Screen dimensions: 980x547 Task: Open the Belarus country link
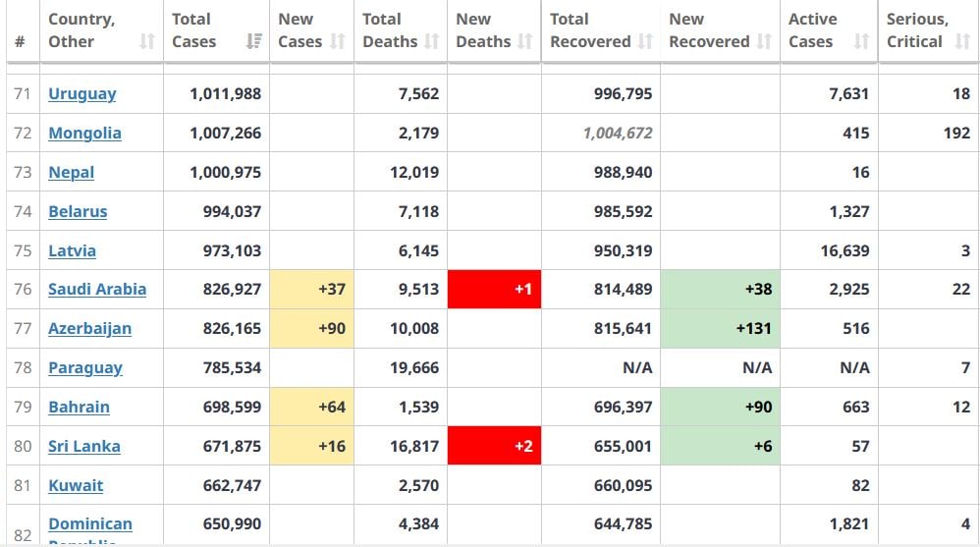78,212
